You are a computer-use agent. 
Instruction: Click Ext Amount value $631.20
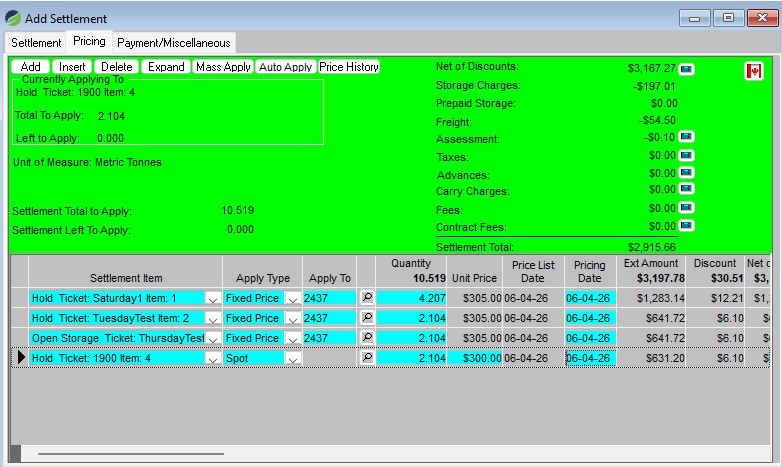click(665, 358)
